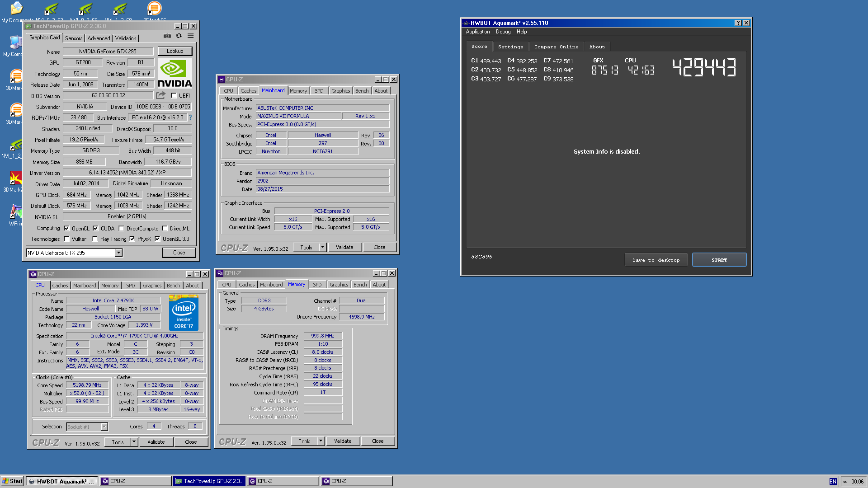Open the WPrime desktop shortcut

15,212
